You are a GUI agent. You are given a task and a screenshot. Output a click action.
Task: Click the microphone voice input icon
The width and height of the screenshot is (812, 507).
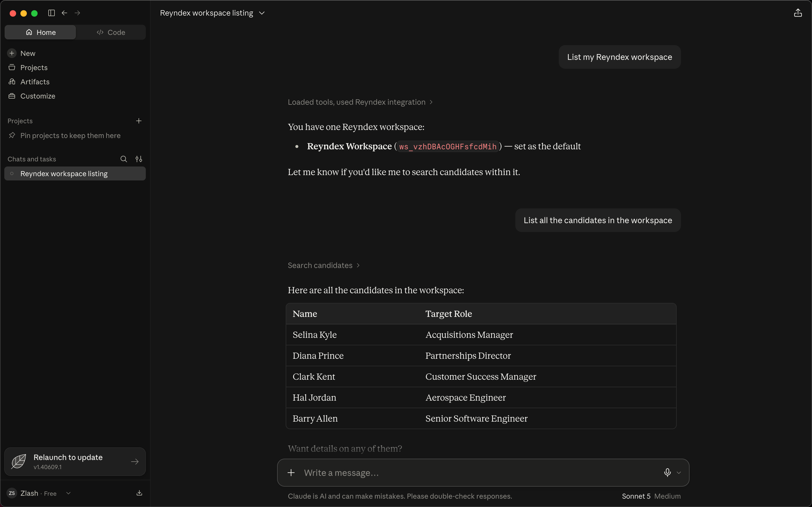click(x=667, y=472)
